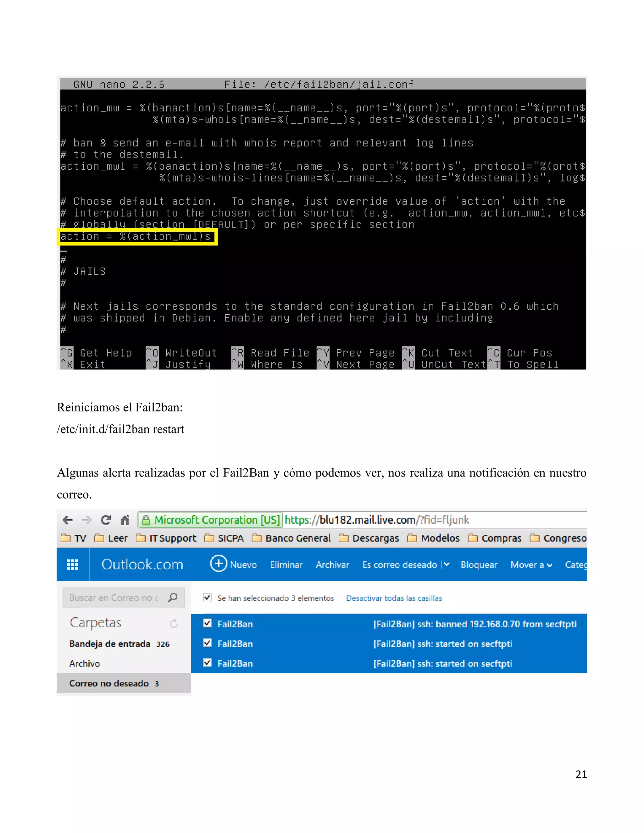
Task: Open the last 'ssh: started on secftpti' subject
Action: (x=442, y=664)
